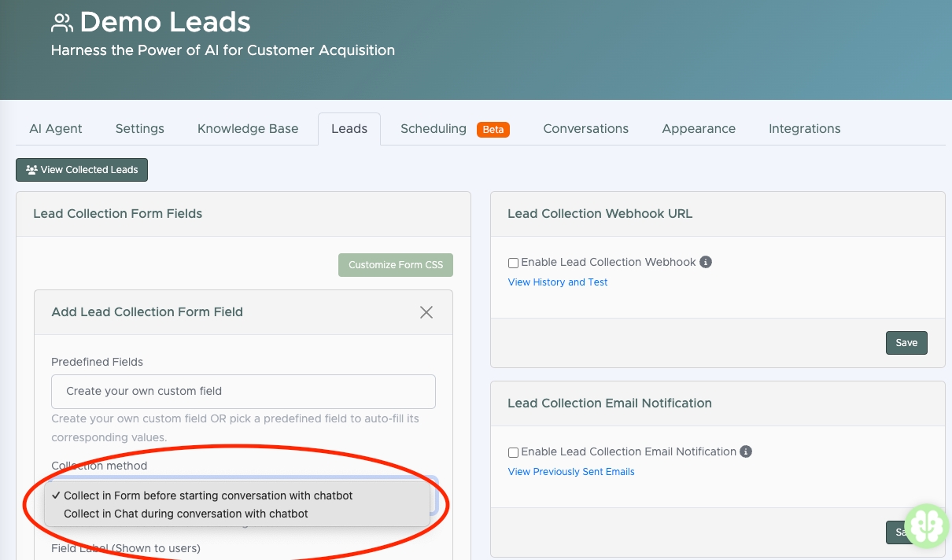
Task: Click the View Collected Leads button
Action: [x=82, y=170]
